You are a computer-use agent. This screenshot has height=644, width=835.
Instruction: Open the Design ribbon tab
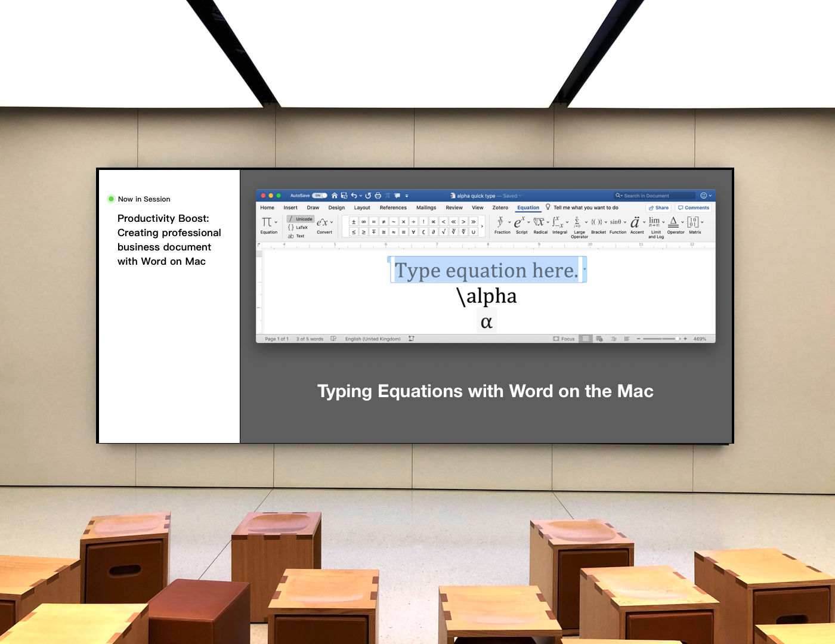336,208
